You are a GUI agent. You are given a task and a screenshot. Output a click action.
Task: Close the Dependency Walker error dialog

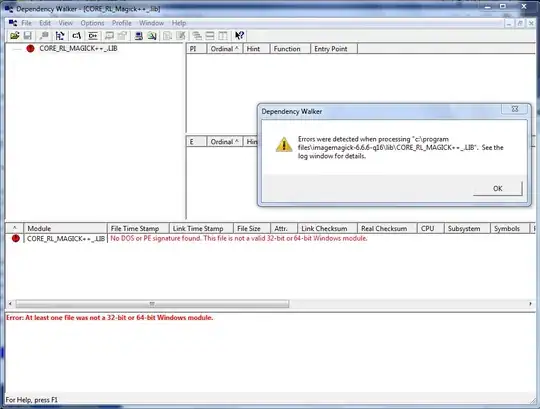point(515,109)
